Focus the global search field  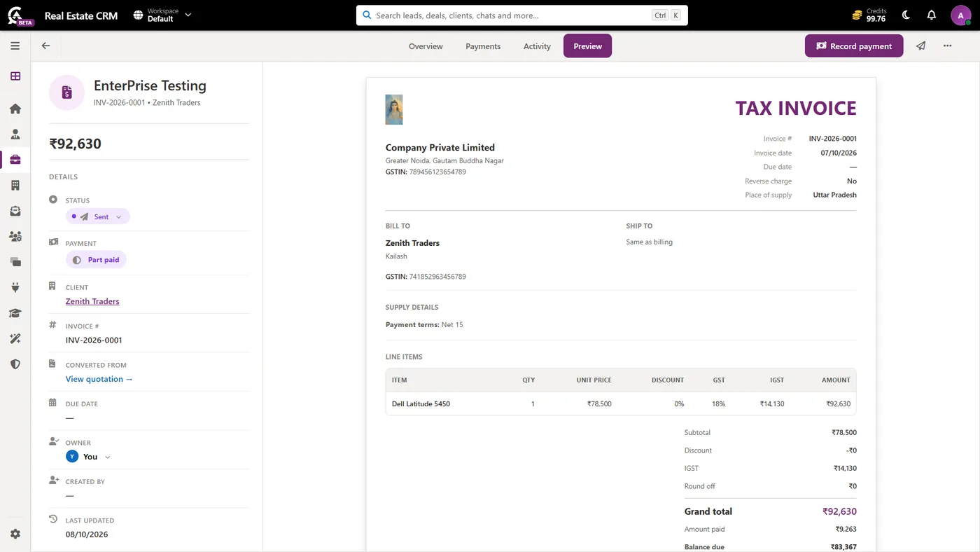(x=521, y=15)
